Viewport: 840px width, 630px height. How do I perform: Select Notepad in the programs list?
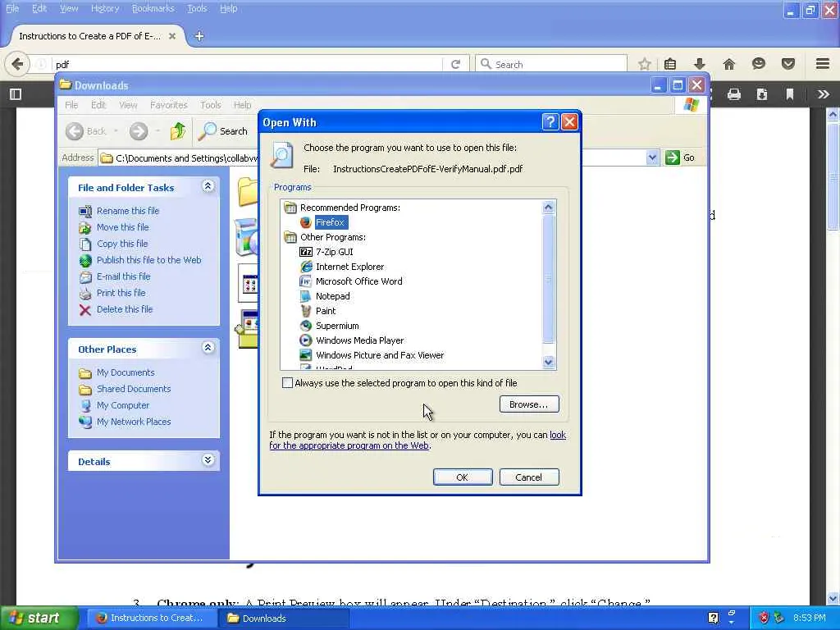point(332,296)
